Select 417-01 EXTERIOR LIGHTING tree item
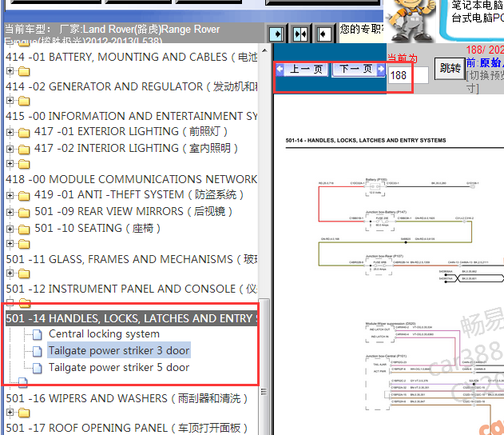Viewport: 504px width, 435px height. pos(131,131)
